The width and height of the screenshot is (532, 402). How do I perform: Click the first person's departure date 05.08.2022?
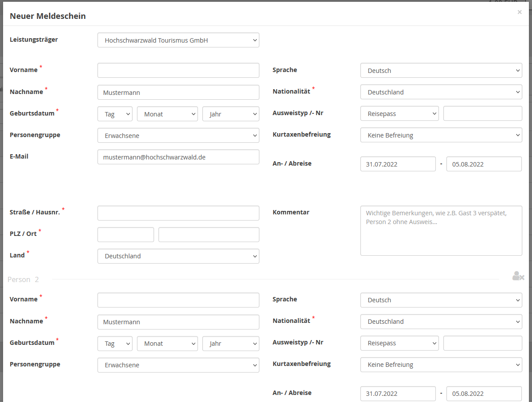(484, 164)
